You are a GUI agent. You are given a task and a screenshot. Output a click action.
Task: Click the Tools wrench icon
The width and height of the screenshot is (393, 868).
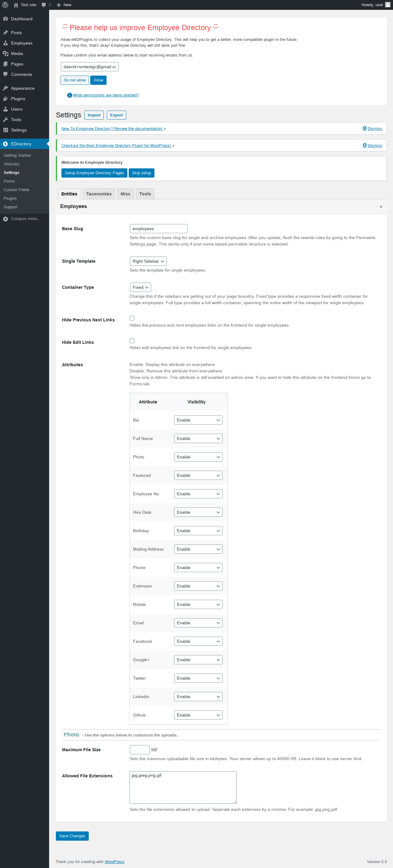click(6, 120)
